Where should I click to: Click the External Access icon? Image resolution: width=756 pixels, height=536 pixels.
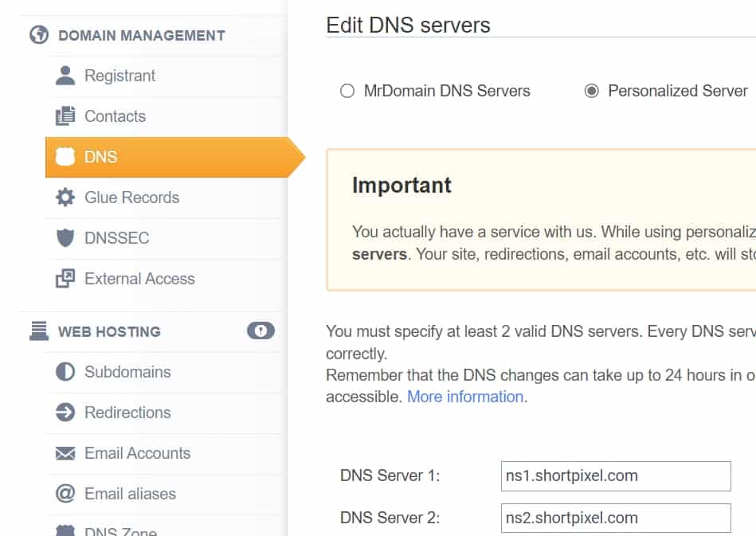pyautogui.click(x=65, y=279)
